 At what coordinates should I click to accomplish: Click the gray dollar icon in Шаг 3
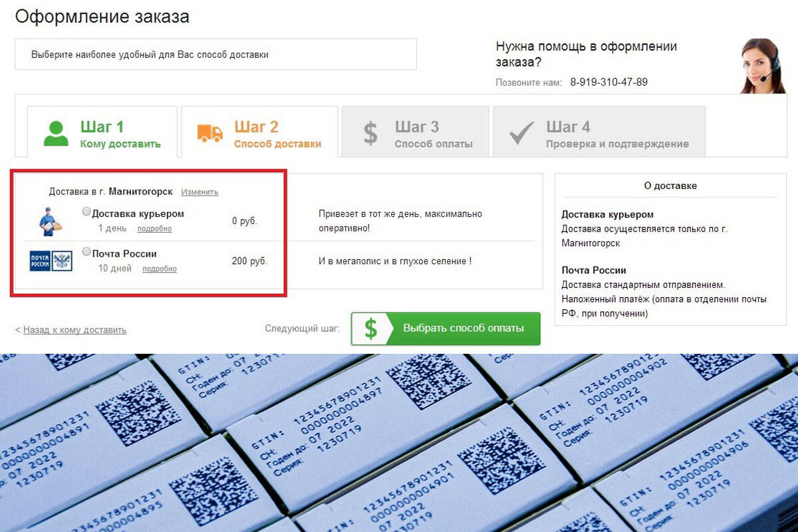[x=370, y=133]
